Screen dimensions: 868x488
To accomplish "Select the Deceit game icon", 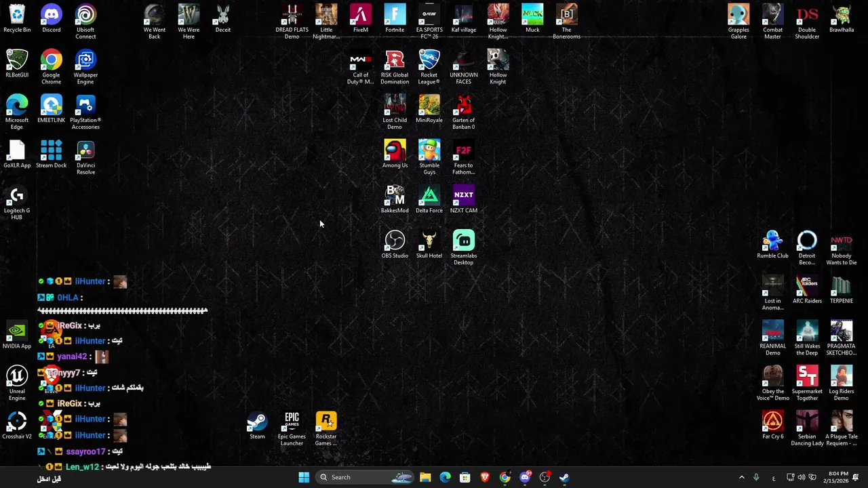I will click(223, 19).
